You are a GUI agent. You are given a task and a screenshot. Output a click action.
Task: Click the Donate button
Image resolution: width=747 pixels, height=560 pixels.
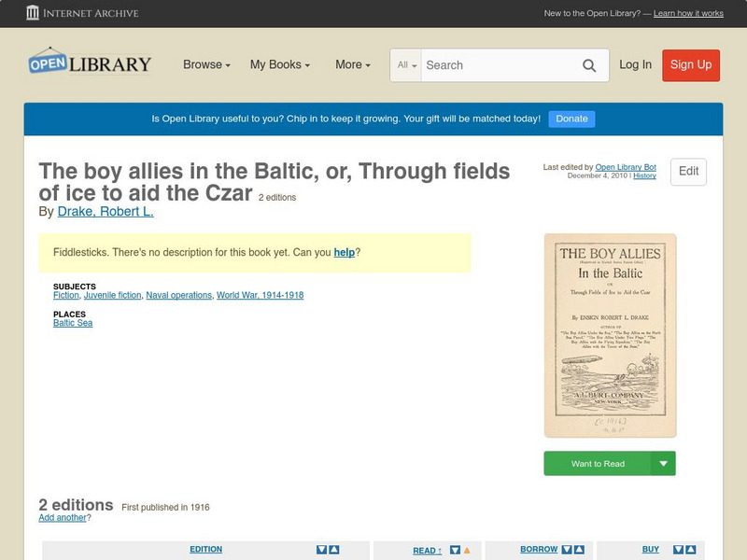571,119
